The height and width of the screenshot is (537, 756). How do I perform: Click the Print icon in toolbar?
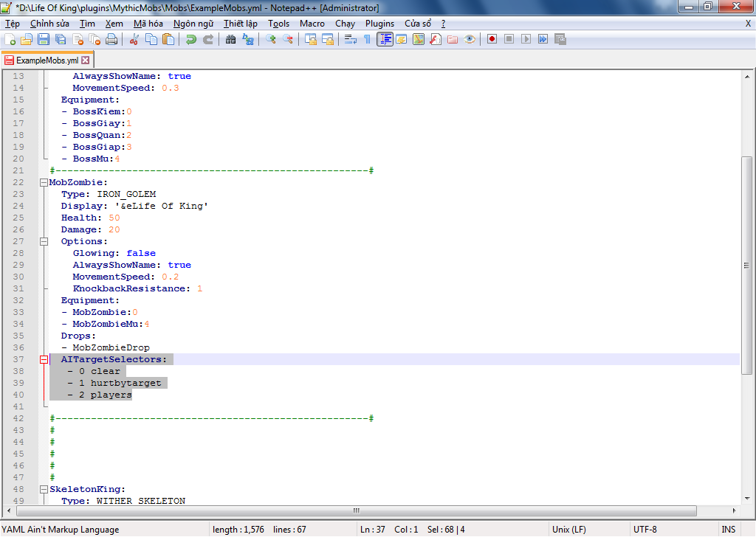pyautogui.click(x=111, y=39)
